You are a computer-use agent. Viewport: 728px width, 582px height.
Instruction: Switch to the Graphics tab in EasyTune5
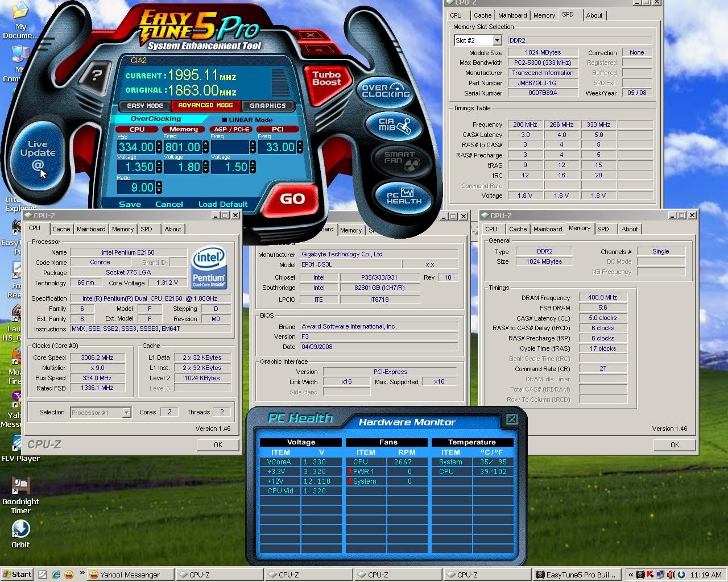coord(268,106)
